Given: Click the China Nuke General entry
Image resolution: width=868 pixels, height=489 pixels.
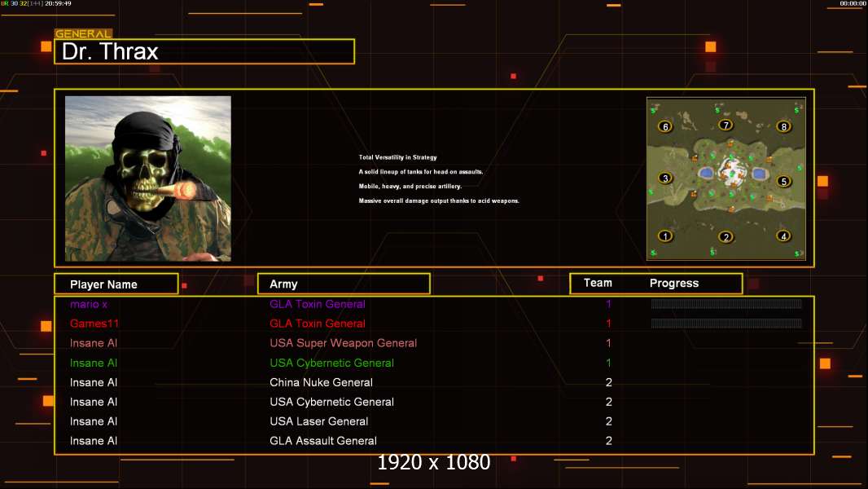Looking at the screenshot, I should tap(321, 382).
